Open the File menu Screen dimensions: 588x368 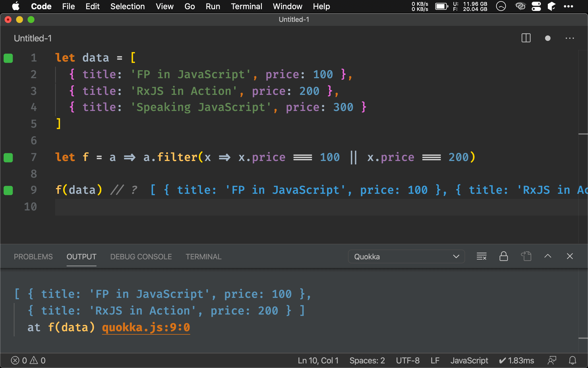coord(69,6)
